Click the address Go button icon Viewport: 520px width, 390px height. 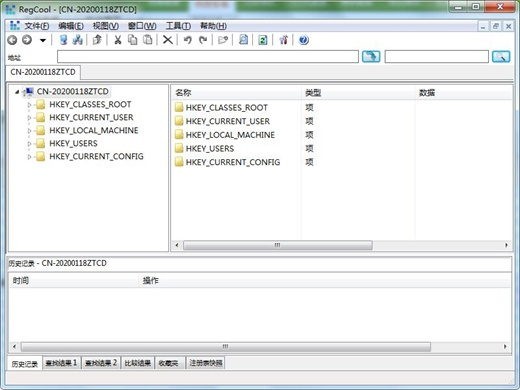371,57
